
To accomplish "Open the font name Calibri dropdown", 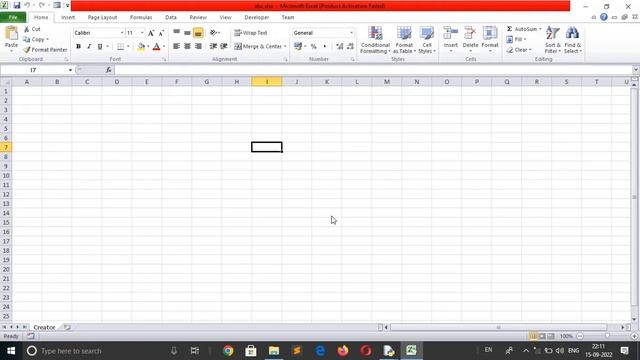I will 122,33.
